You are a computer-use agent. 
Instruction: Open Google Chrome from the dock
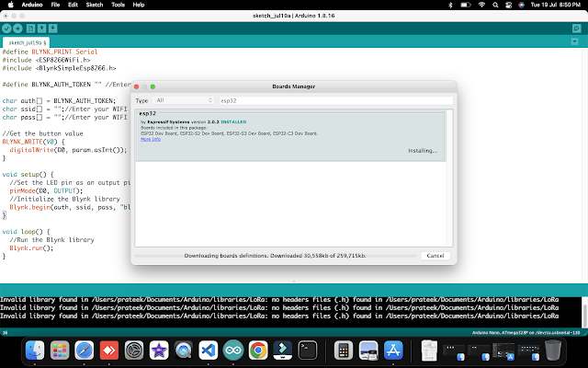[x=258, y=350]
